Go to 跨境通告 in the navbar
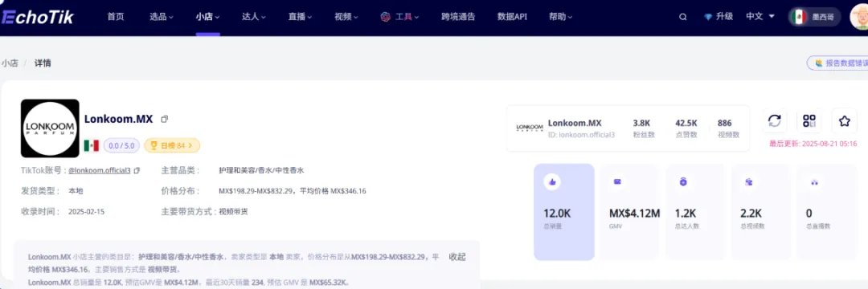The image size is (868, 289). (x=458, y=17)
